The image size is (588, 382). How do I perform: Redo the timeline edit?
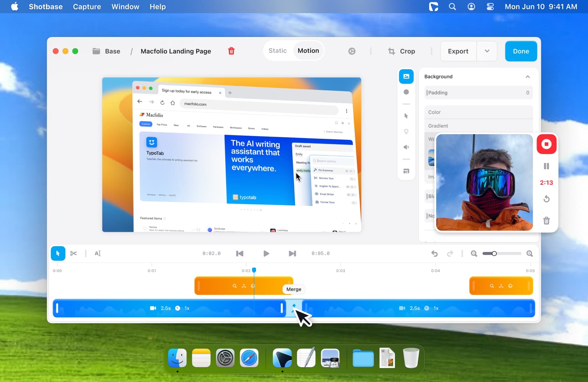[450, 254]
